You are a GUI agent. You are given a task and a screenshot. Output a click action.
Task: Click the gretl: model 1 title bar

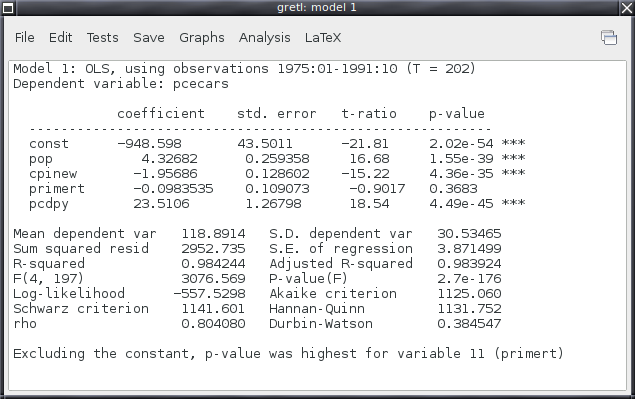[317, 8]
